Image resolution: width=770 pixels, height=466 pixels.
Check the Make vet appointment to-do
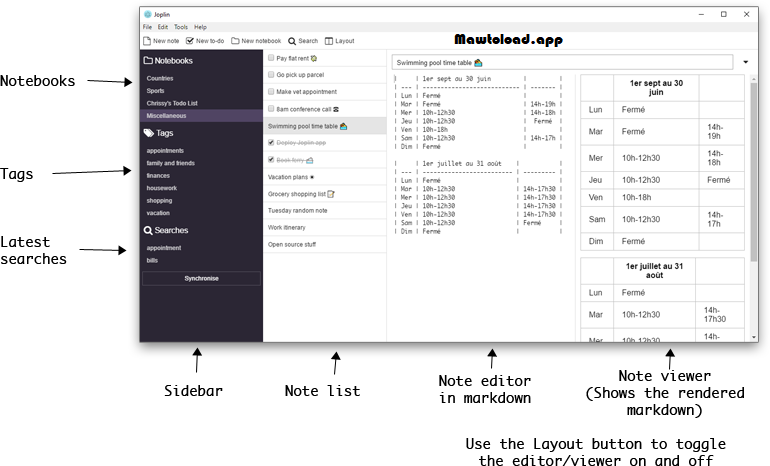click(271, 91)
